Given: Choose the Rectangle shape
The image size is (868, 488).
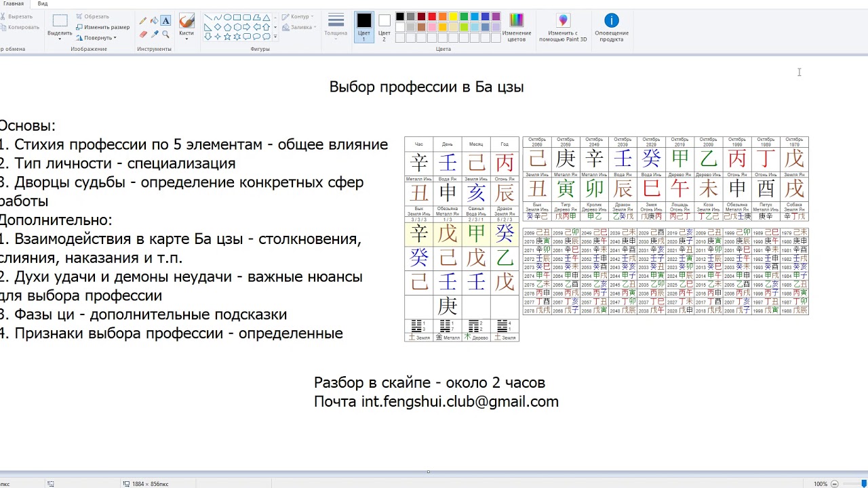Looking at the screenshot, I should coord(237,18).
